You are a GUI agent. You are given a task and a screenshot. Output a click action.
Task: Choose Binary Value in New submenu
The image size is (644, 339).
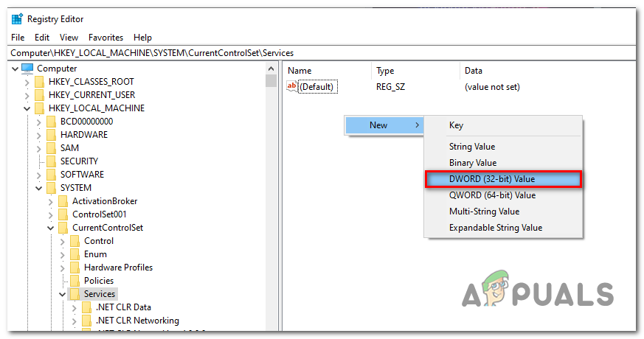tap(502, 163)
